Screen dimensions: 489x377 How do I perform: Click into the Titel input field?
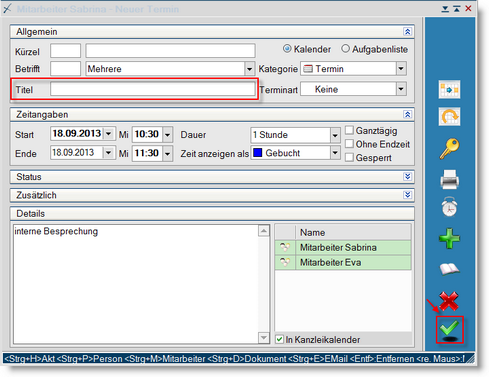153,89
